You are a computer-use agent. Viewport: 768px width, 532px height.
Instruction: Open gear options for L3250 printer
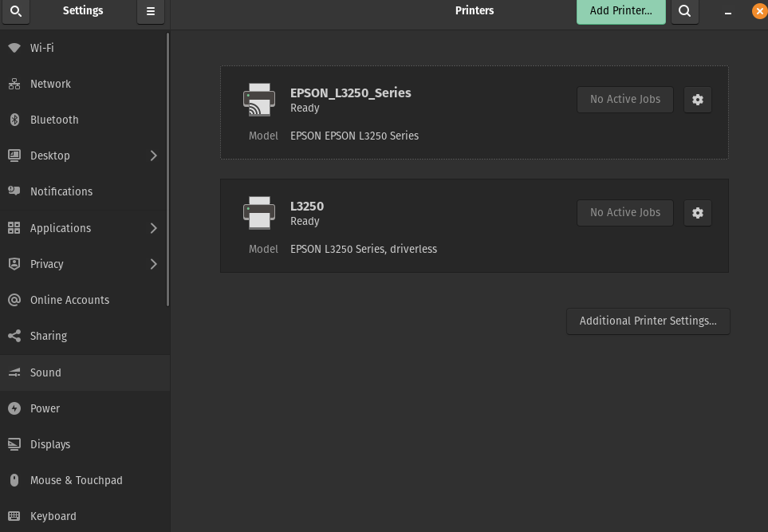point(698,213)
